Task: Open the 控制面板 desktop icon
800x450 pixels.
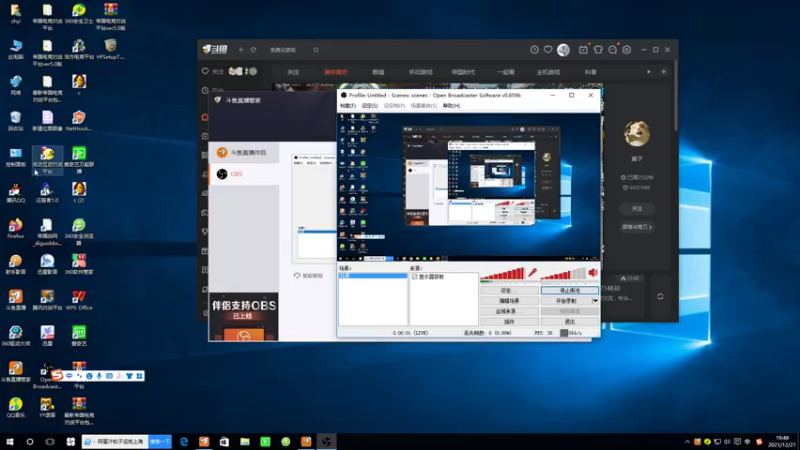Action: (x=15, y=157)
